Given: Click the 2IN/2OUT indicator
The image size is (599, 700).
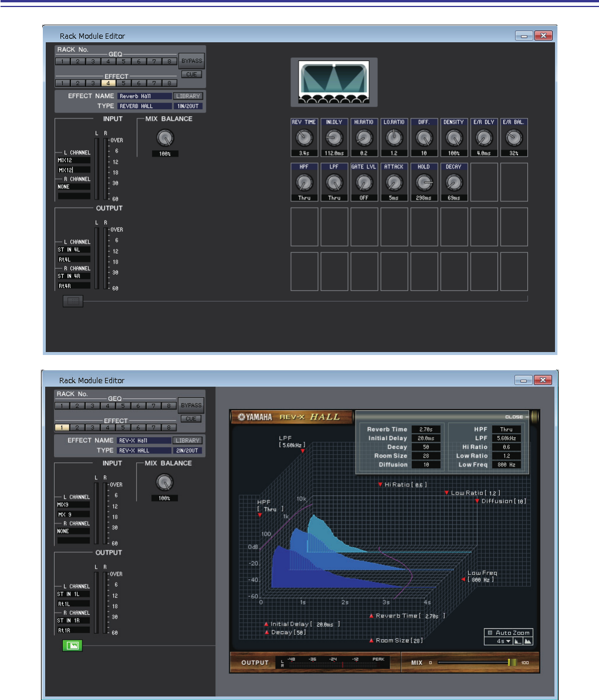Looking at the screenshot, I should tap(188, 451).
